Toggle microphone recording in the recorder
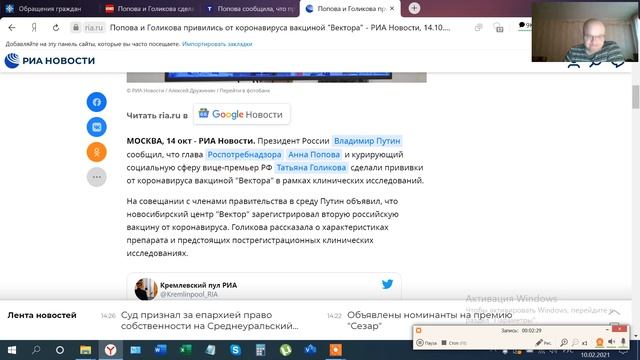Screen dimensions: 640x360 click(623, 342)
